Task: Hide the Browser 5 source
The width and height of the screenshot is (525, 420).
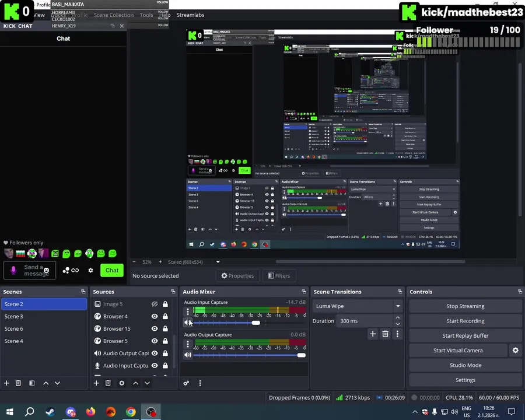Action: pyautogui.click(x=155, y=341)
